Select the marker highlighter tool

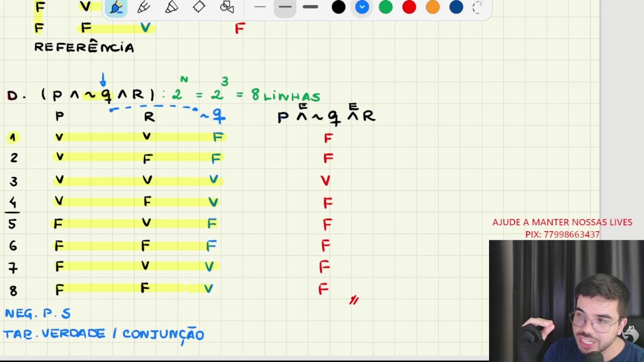172,7
